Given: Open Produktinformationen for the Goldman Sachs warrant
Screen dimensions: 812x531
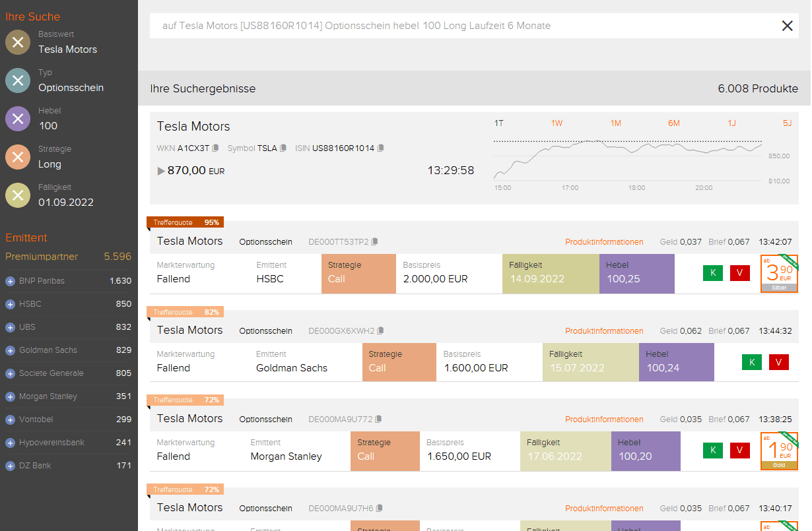Looking at the screenshot, I should pos(604,331).
